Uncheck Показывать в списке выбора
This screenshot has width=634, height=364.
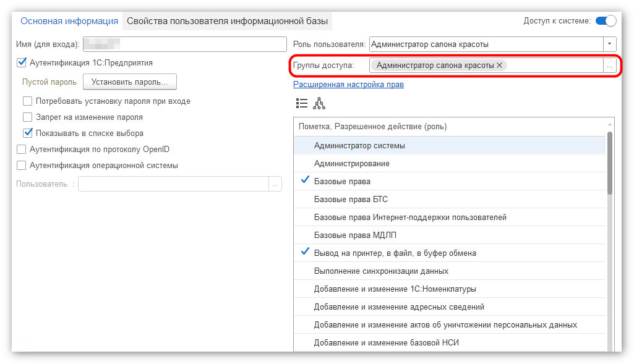click(27, 133)
